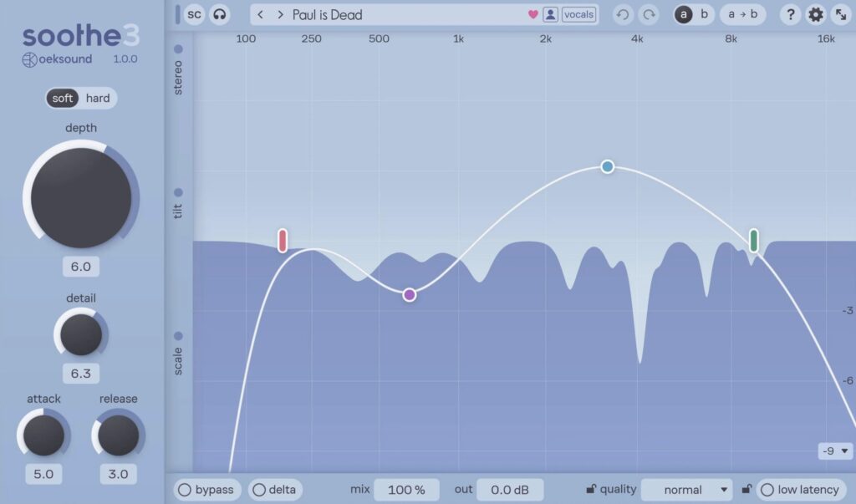Click the window scale arrows icon
856x504 pixels.
point(841,15)
